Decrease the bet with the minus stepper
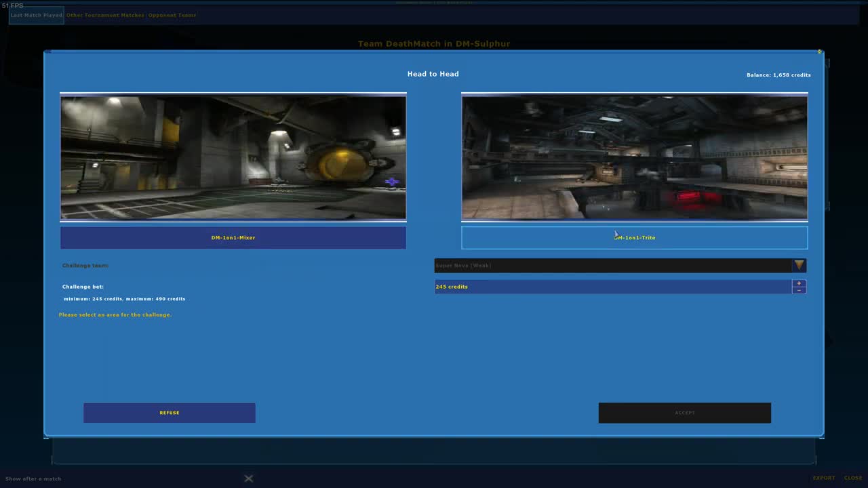Image resolution: width=868 pixels, height=488 pixels. [799, 290]
